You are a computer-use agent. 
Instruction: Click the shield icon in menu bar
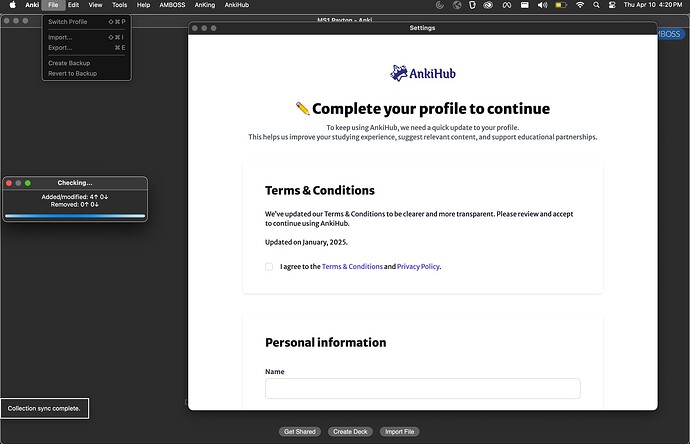point(472,5)
